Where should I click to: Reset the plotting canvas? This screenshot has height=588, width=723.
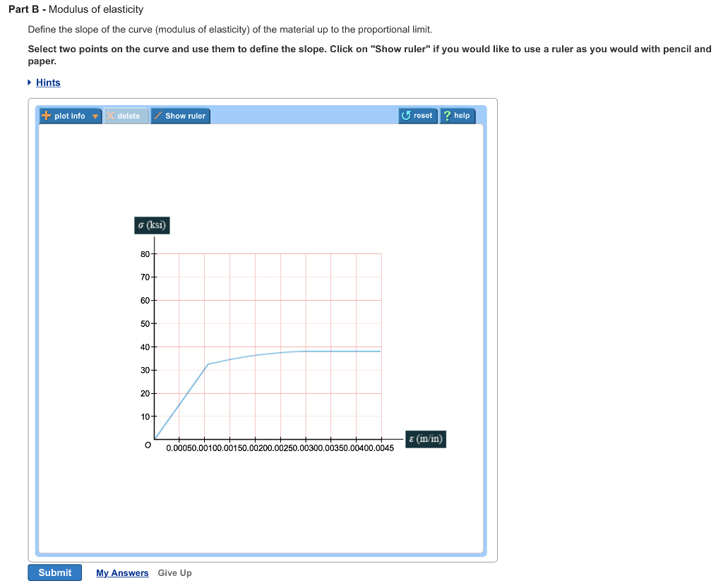click(417, 115)
